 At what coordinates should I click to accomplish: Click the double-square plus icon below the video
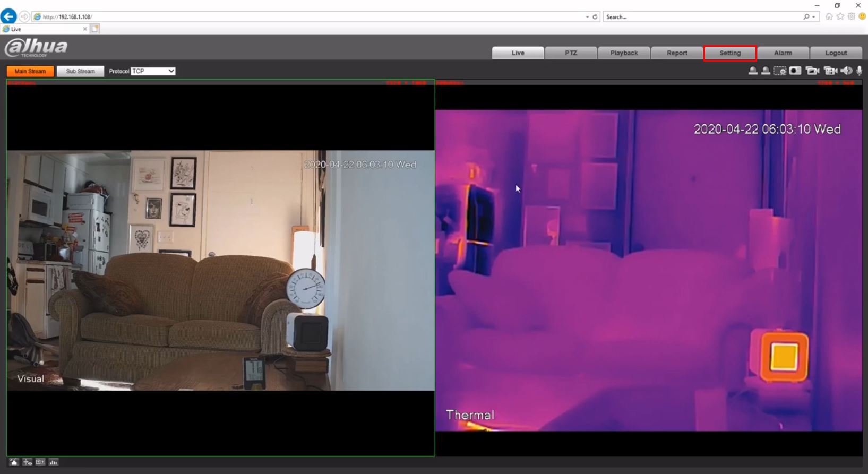40,462
